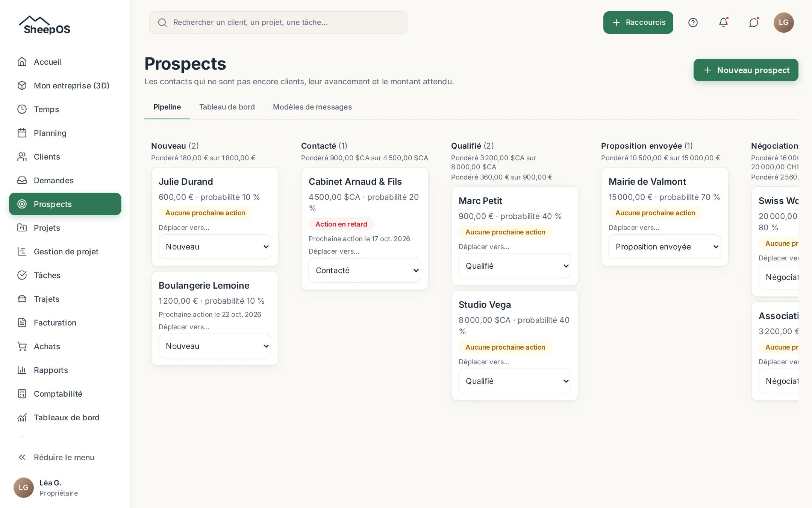Click the SheepOS logo
This screenshot has width=812, height=508.
coord(44,25)
